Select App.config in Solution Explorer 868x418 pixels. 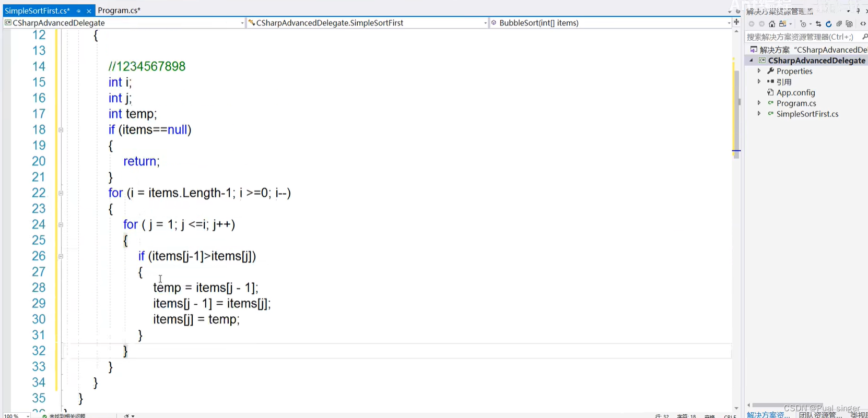795,92
